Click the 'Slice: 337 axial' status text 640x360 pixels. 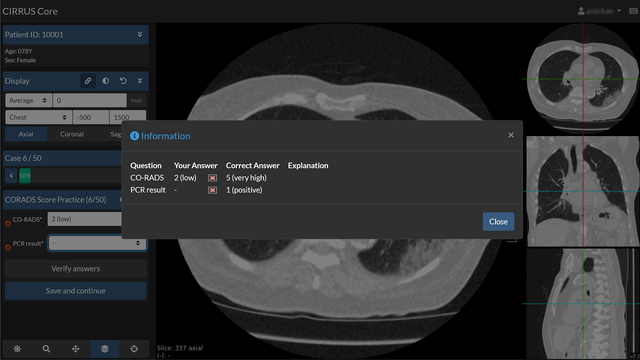(x=180, y=348)
